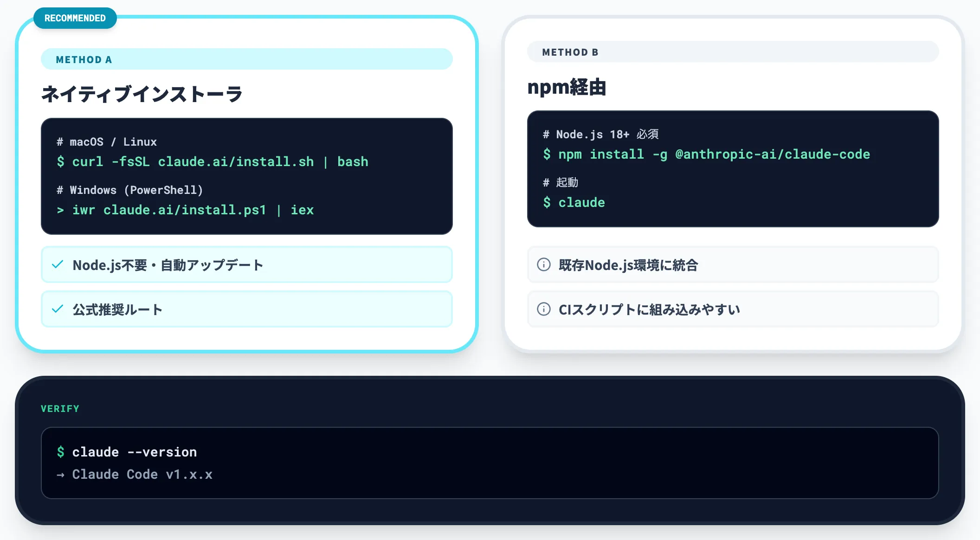Select the npm経由 heading
The image size is (980, 540).
[567, 87]
